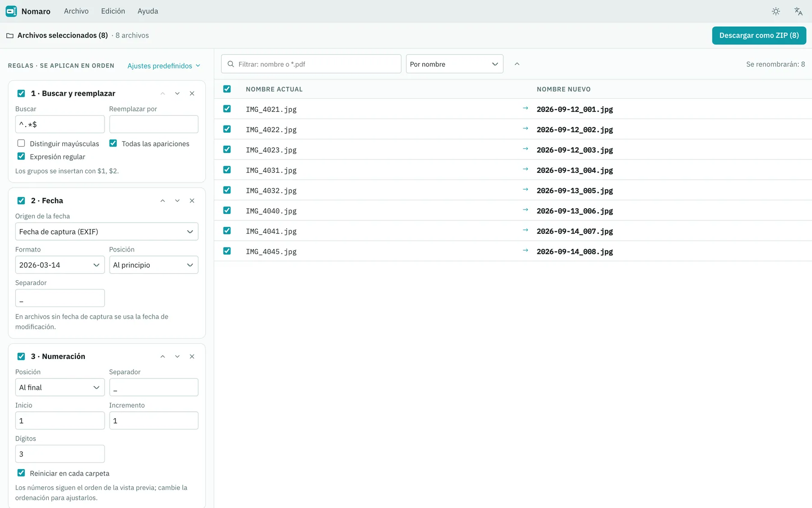Remove the Numeración rule

192,356
